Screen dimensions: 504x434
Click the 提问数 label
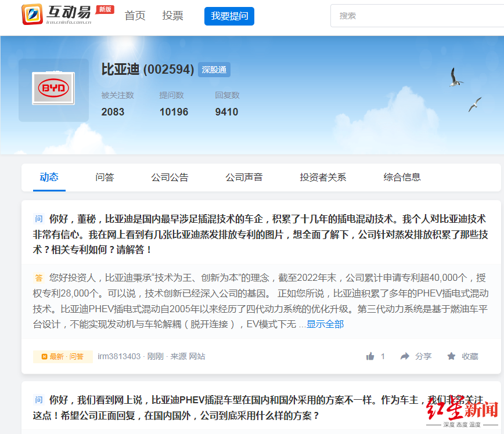(x=172, y=95)
